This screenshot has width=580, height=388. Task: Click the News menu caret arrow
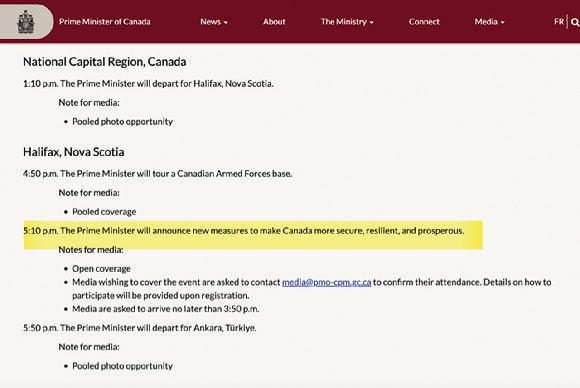pos(226,23)
